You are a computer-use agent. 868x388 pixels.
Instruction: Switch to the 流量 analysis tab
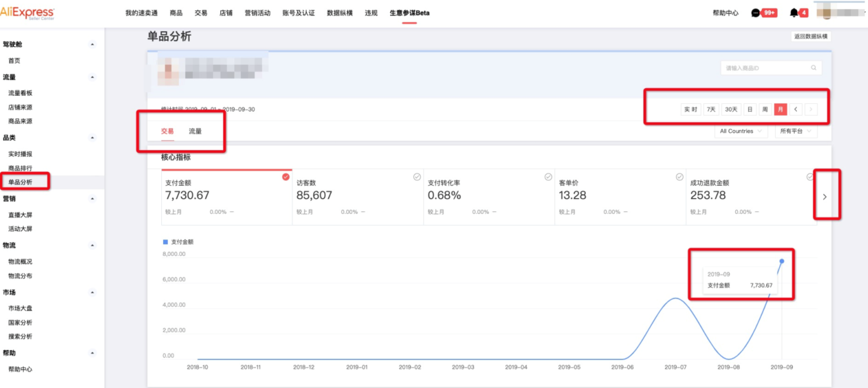[x=195, y=132]
